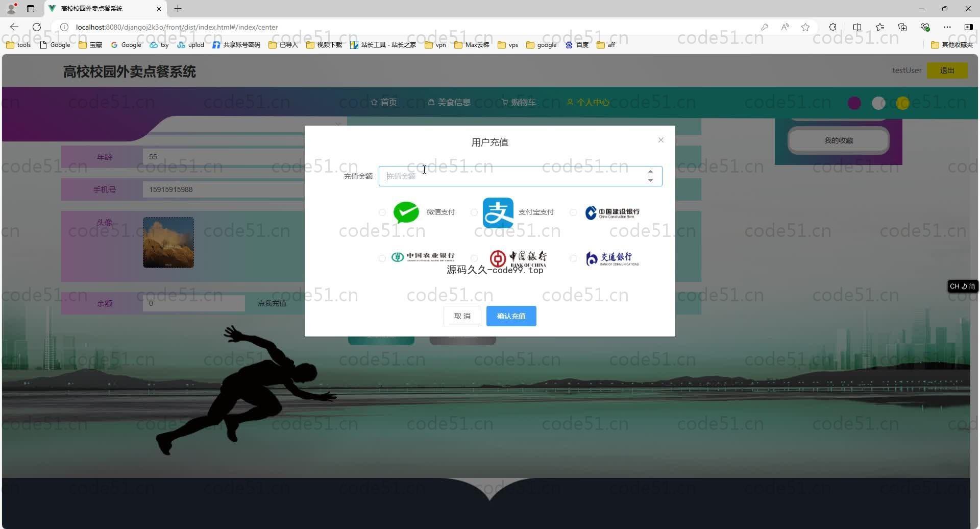Open the 美食信息 navigation tab
This screenshot has width=980, height=529.
(x=449, y=102)
